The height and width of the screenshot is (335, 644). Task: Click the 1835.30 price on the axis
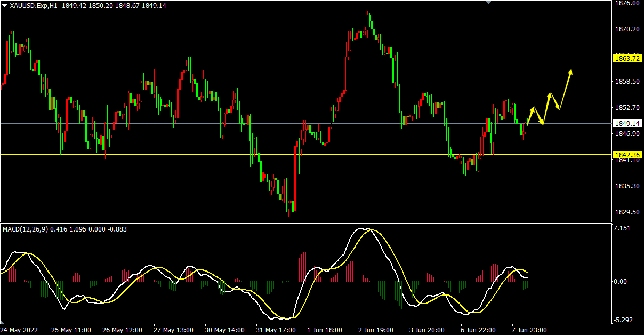627,186
